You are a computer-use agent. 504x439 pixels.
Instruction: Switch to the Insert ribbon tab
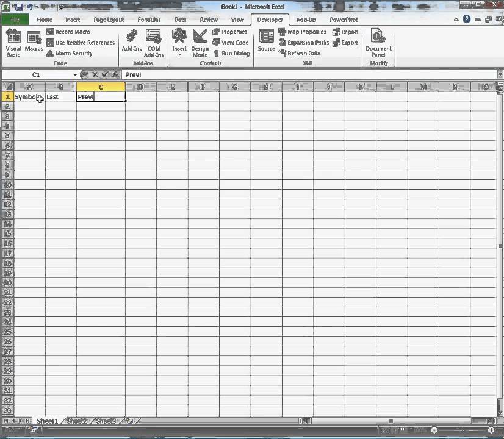(73, 20)
